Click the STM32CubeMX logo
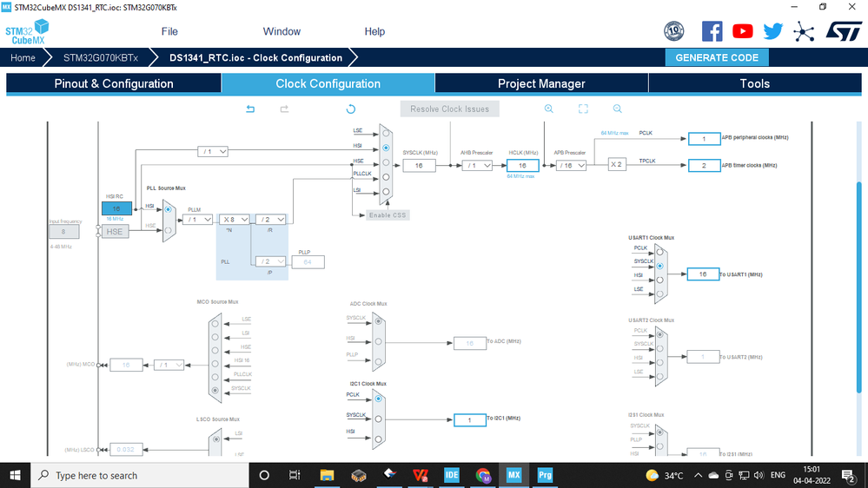Image resolution: width=868 pixels, height=488 pixels. [27, 32]
